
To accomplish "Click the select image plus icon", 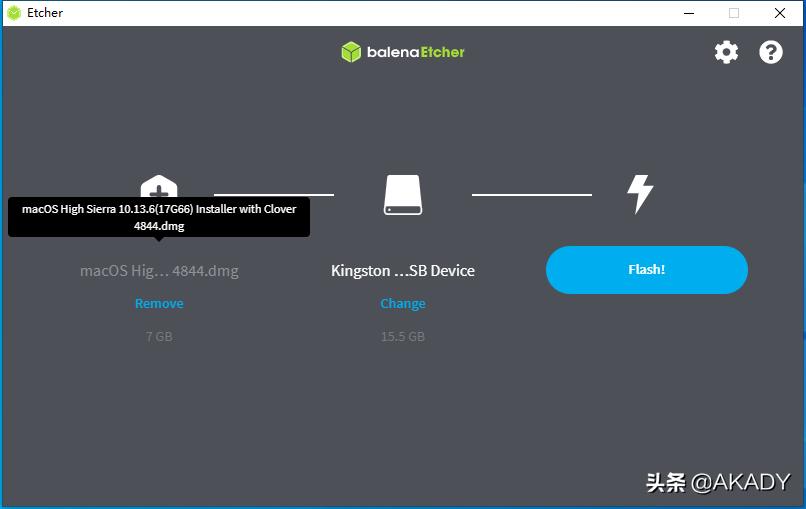I will (159, 186).
